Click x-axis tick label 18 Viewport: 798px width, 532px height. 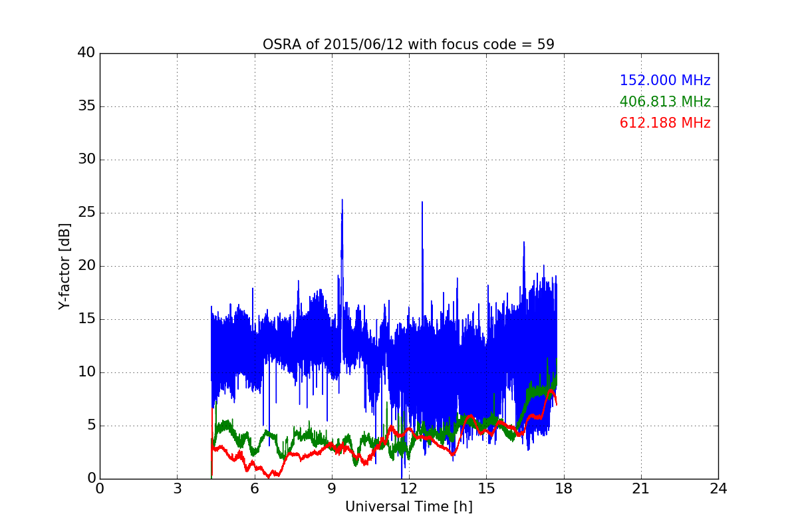(563, 489)
